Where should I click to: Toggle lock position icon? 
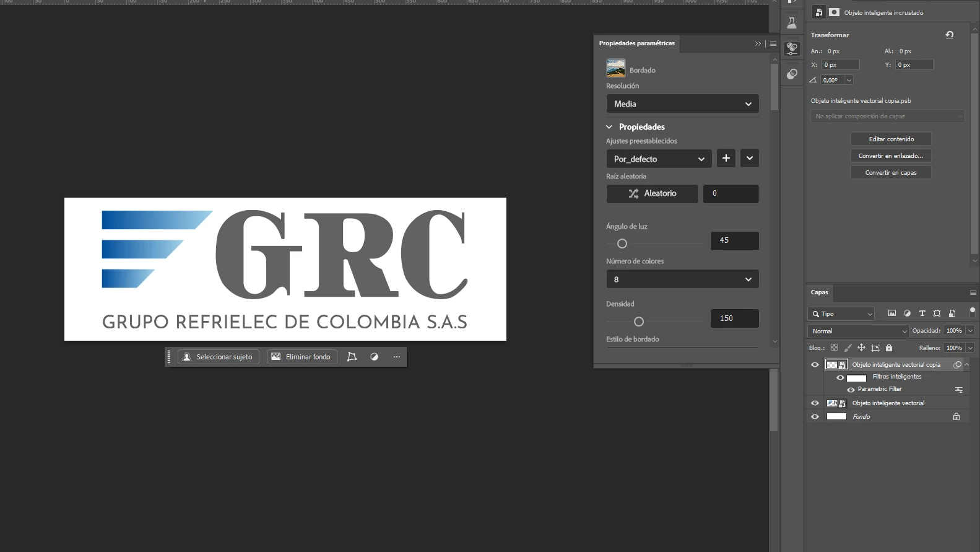point(861,348)
